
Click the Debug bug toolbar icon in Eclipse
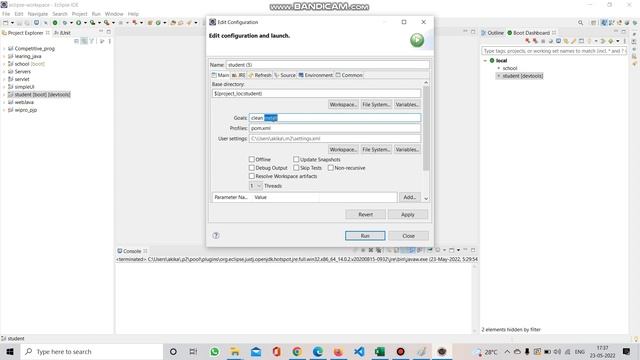(x=64, y=23)
